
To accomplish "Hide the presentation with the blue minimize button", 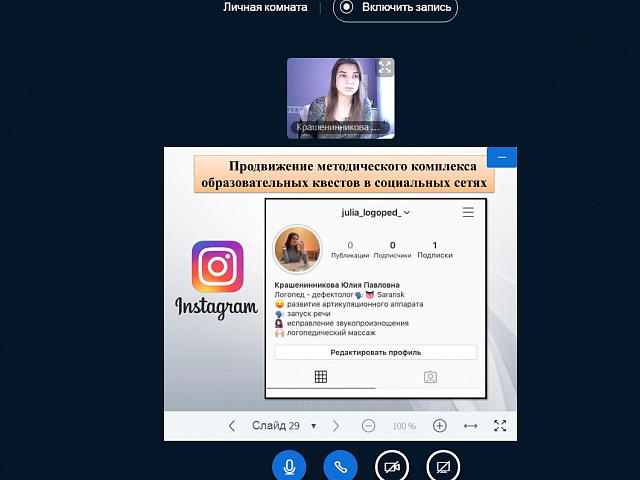I will pos(502,157).
